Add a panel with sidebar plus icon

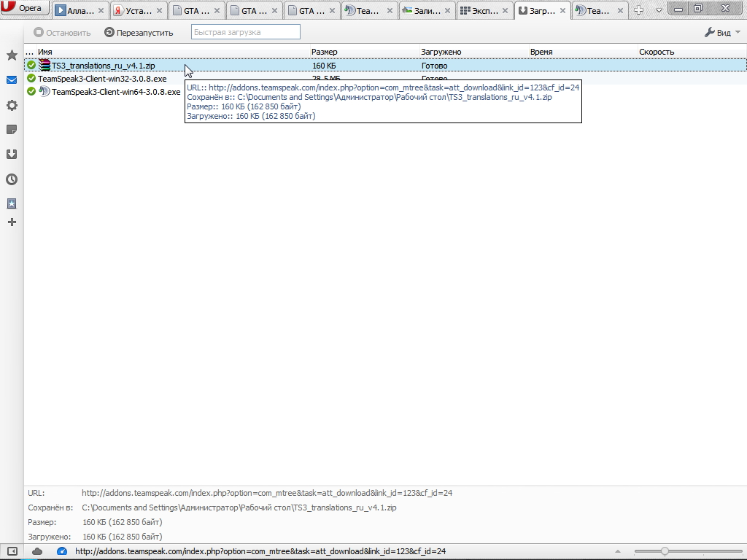click(x=12, y=222)
